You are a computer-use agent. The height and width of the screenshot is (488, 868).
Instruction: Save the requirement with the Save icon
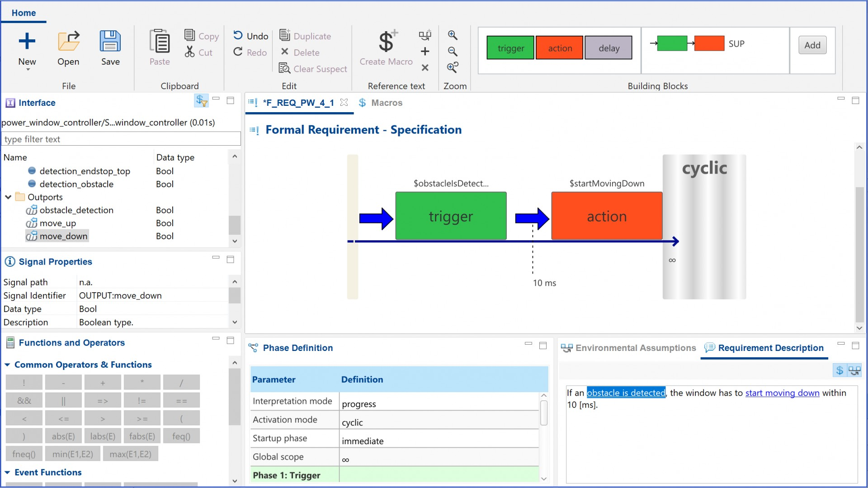click(x=110, y=41)
